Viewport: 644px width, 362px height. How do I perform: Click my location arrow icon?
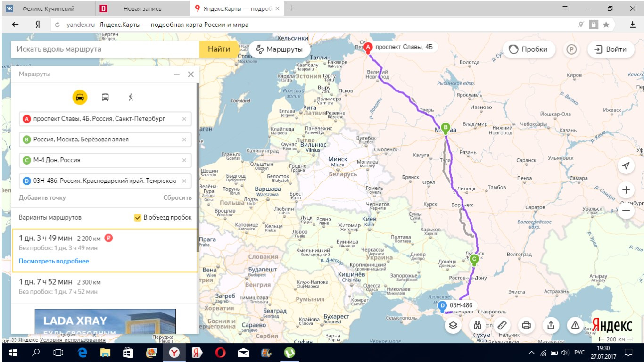(x=626, y=166)
